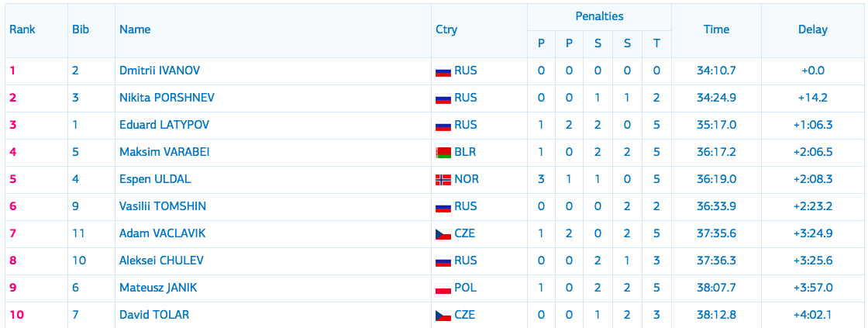Click the Belarus flag in Maksim VARABEI row

coord(443,152)
